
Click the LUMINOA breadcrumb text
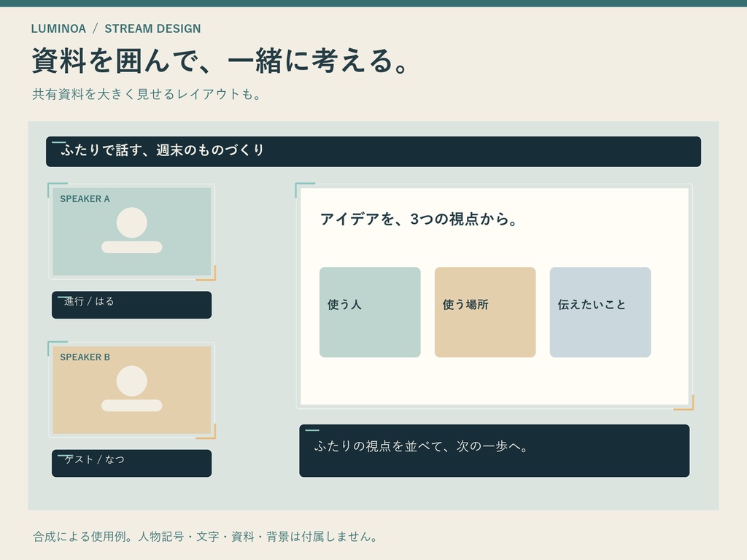58,28
